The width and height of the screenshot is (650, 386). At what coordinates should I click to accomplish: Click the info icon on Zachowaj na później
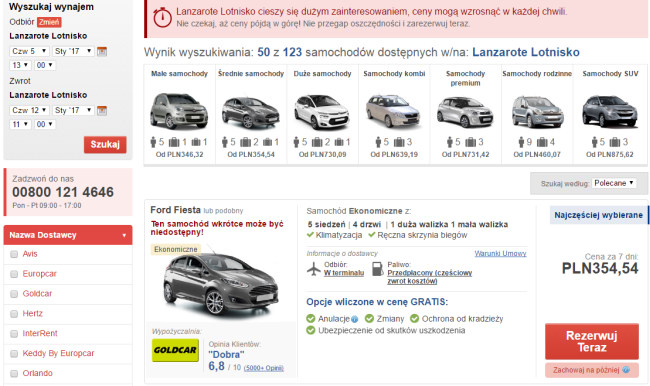coord(626,370)
